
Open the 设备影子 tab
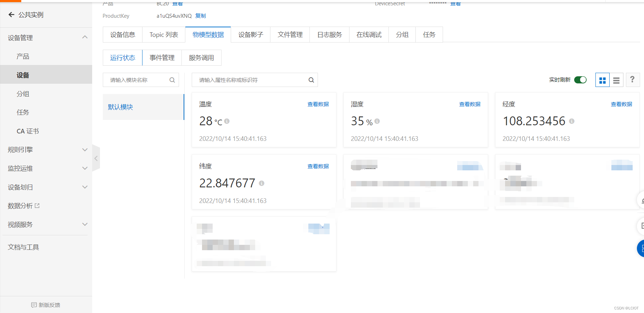tap(251, 34)
